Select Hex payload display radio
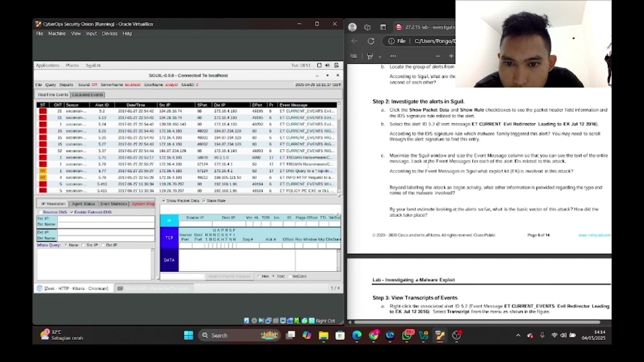The image size is (644, 362). click(259, 276)
